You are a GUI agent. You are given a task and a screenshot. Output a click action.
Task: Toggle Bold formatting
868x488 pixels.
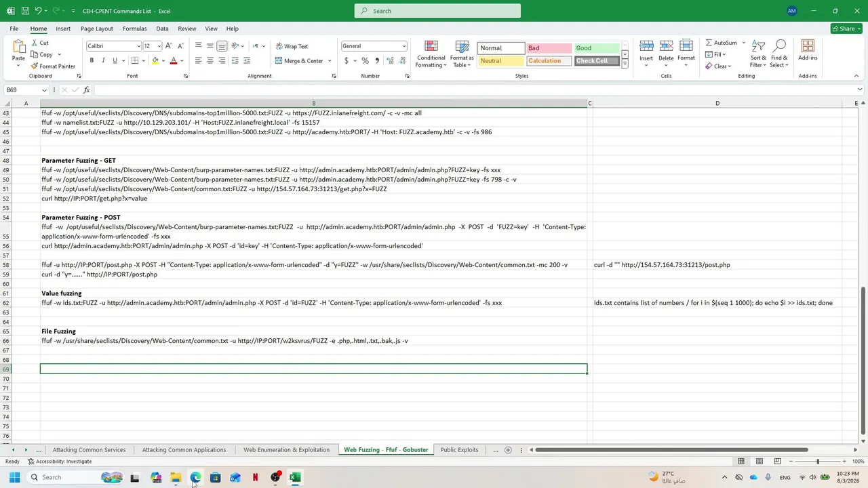92,60
